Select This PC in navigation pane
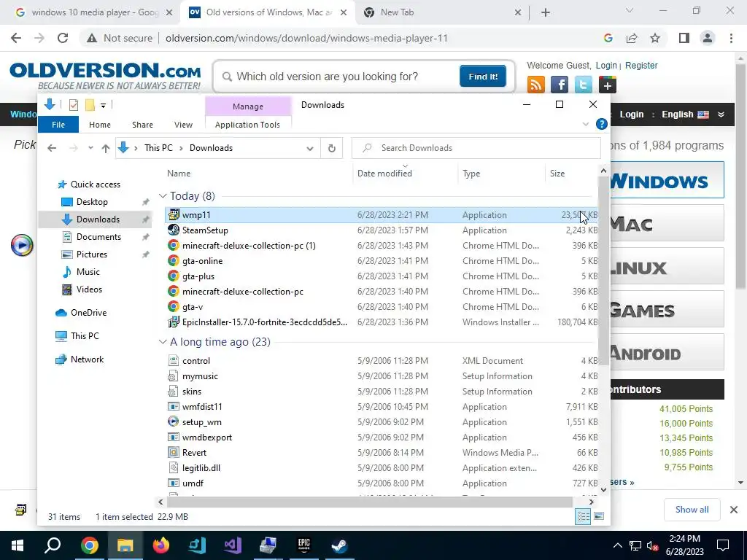Image resolution: width=747 pixels, height=560 pixels. [x=85, y=335]
